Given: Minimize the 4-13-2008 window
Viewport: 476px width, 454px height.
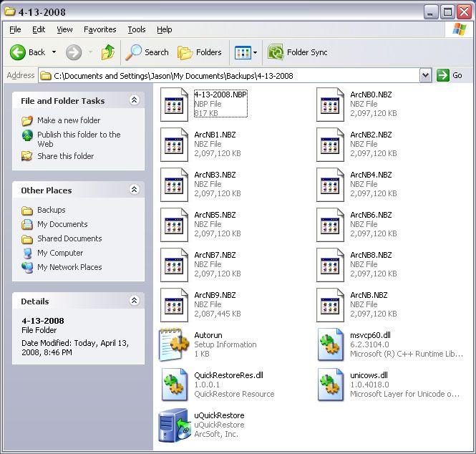Looking at the screenshot, I should tap(430, 12).
